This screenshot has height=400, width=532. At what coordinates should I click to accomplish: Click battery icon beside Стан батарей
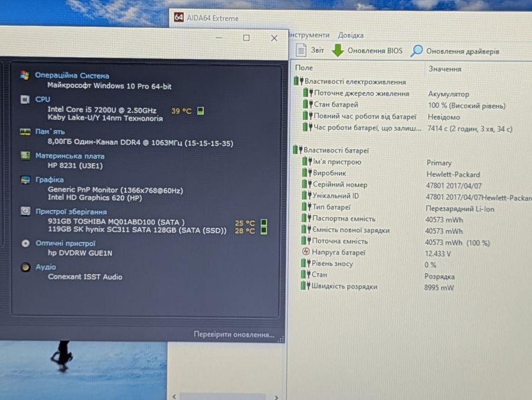pyautogui.click(x=308, y=104)
